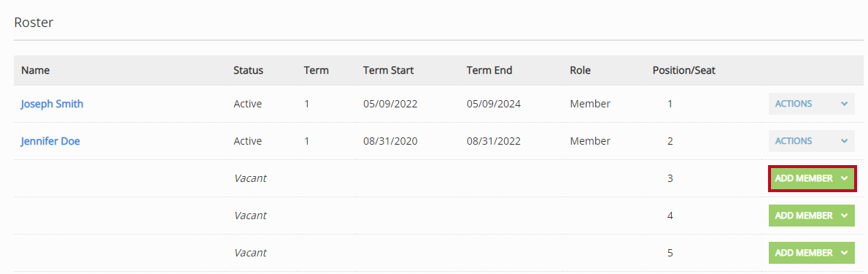The height and width of the screenshot is (274, 868).
Task: Click the chevron arrow in Joseph Smith's ACTIONS button
Action: point(844,104)
